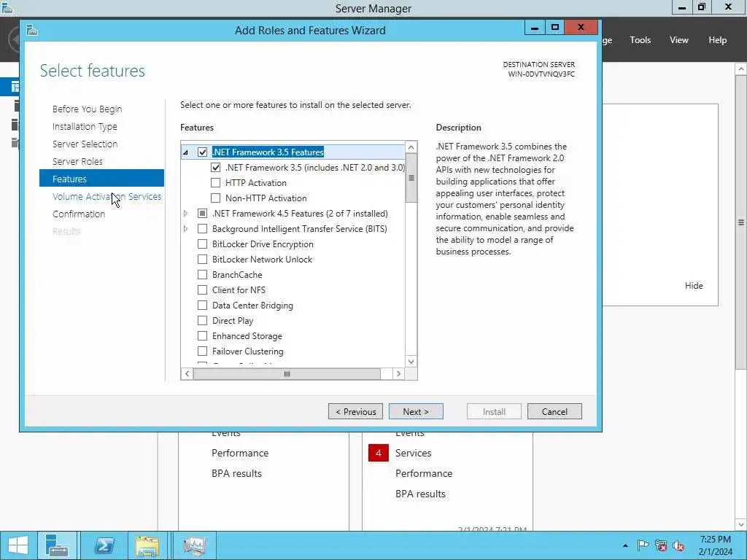Expand Background Intelligent Transfer Service node
Viewport: 747px width, 560px height.
pos(186,228)
